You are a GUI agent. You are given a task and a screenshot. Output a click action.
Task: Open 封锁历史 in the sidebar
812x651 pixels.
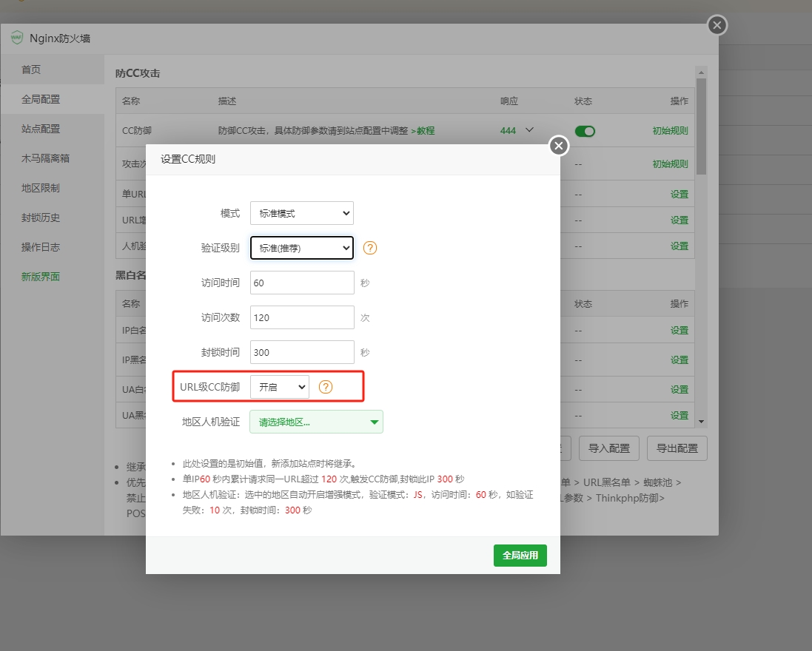53,217
